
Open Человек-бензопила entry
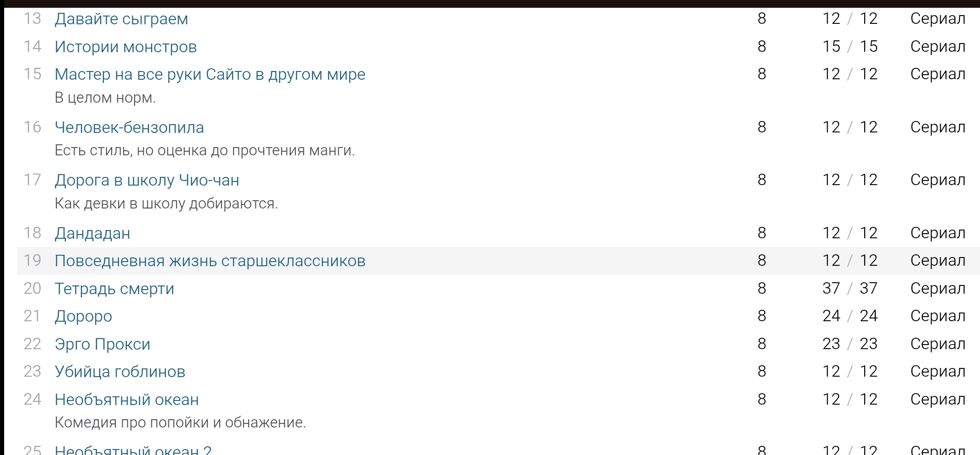[129, 127]
